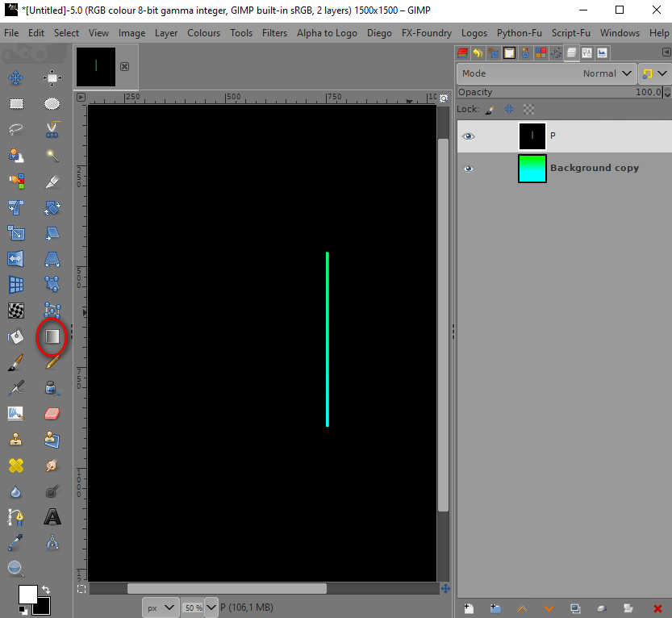The width and height of the screenshot is (672, 618).
Task: Click the image tab thumbnail above canvas
Action: pyautogui.click(x=96, y=66)
